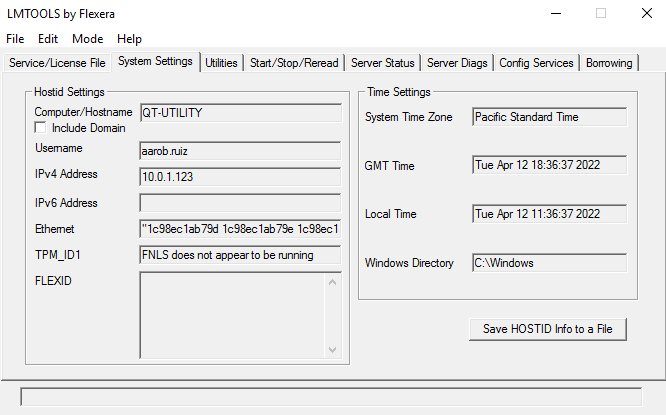
Task: Click the Windows Directory field C:\Windows
Action: click(x=549, y=263)
